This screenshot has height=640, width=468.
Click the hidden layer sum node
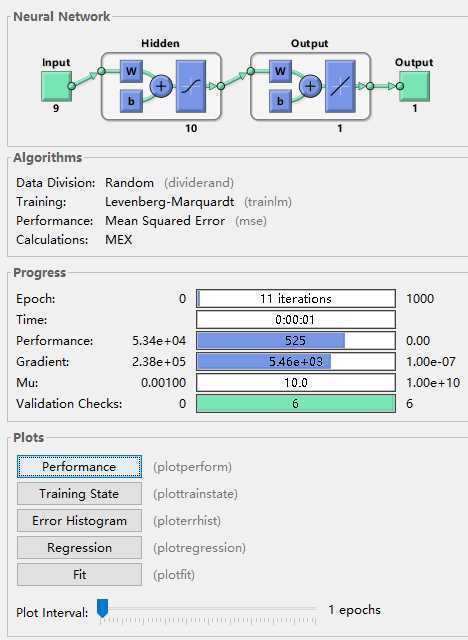click(x=161, y=86)
